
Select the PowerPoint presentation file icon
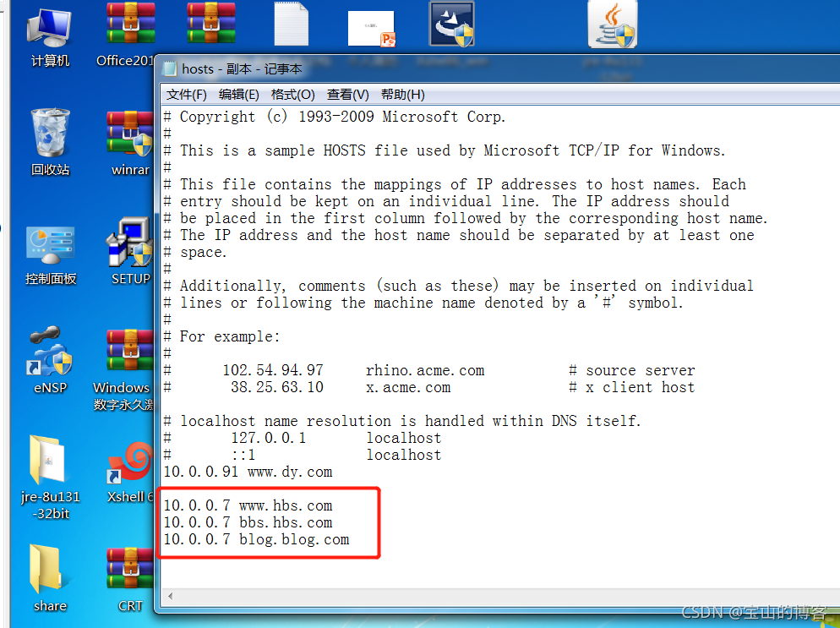click(371, 29)
